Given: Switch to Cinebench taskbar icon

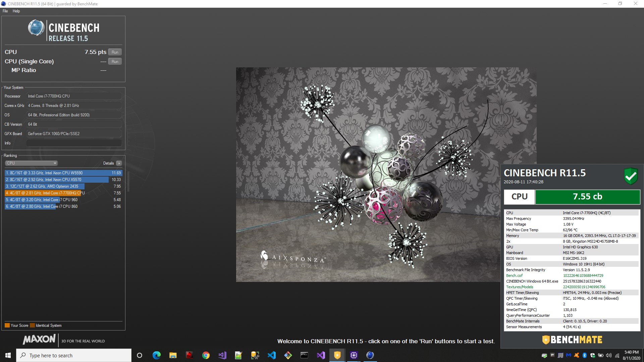Looking at the screenshot, I should coord(370,355).
